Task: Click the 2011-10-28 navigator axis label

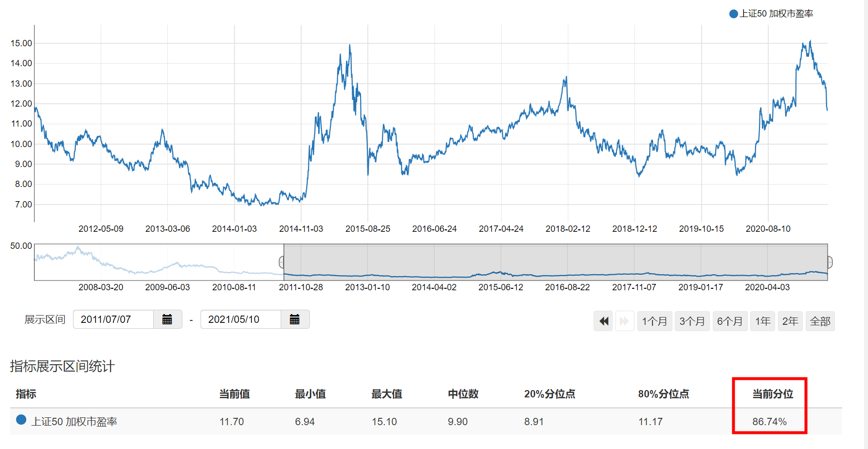Action: click(x=301, y=287)
